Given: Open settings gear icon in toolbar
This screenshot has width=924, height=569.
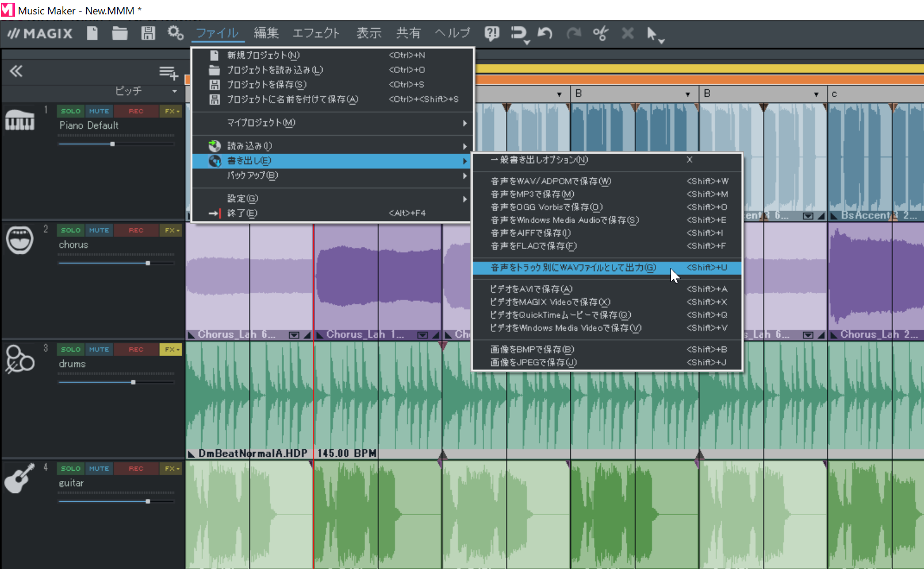Looking at the screenshot, I should 175,33.
